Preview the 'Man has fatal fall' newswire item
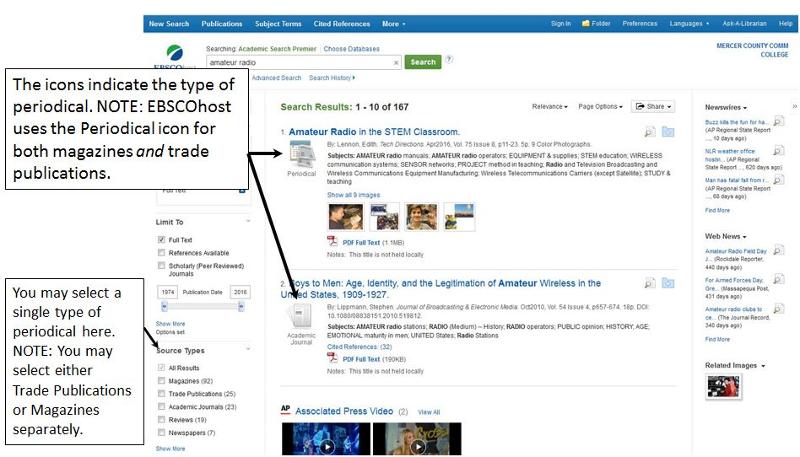 pyautogui.click(x=779, y=180)
